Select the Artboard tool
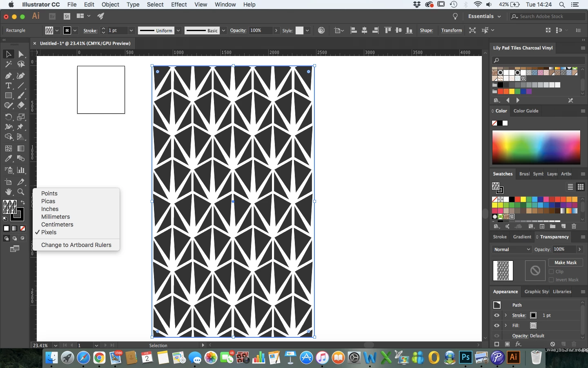 pyautogui.click(x=8, y=182)
